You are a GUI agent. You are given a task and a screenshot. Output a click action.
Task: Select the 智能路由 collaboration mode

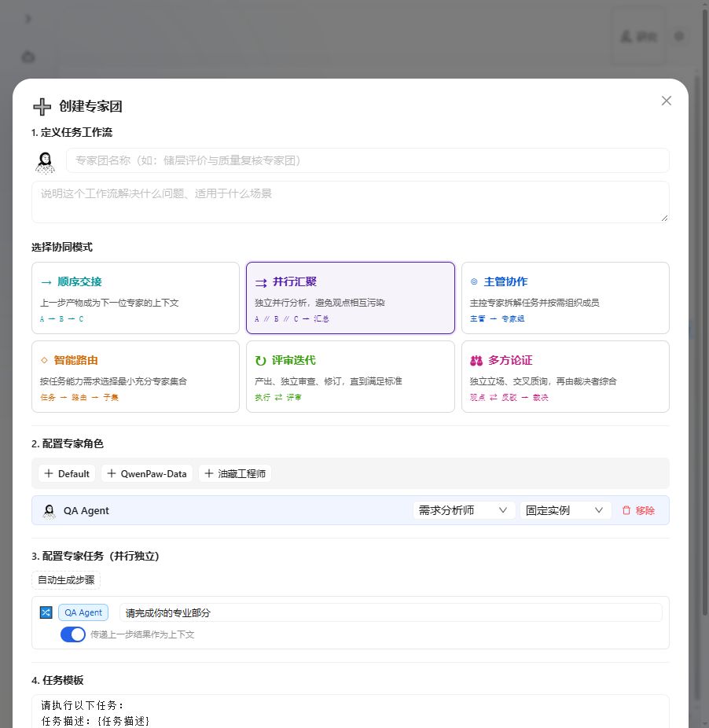[135, 377]
